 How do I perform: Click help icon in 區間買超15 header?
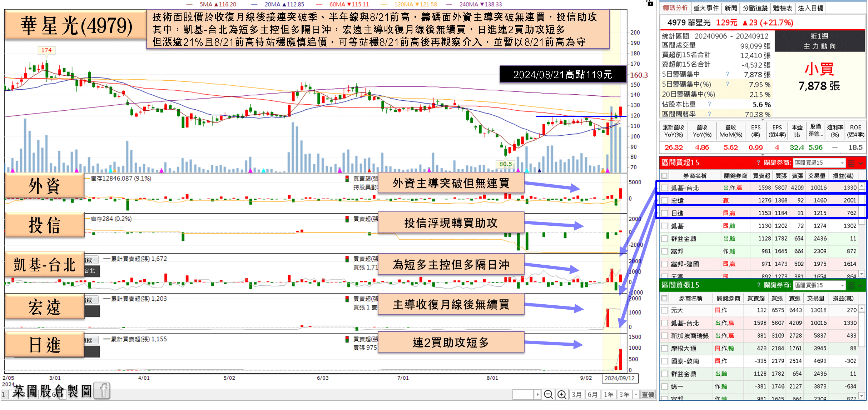pyautogui.click(x=758, y=163)
